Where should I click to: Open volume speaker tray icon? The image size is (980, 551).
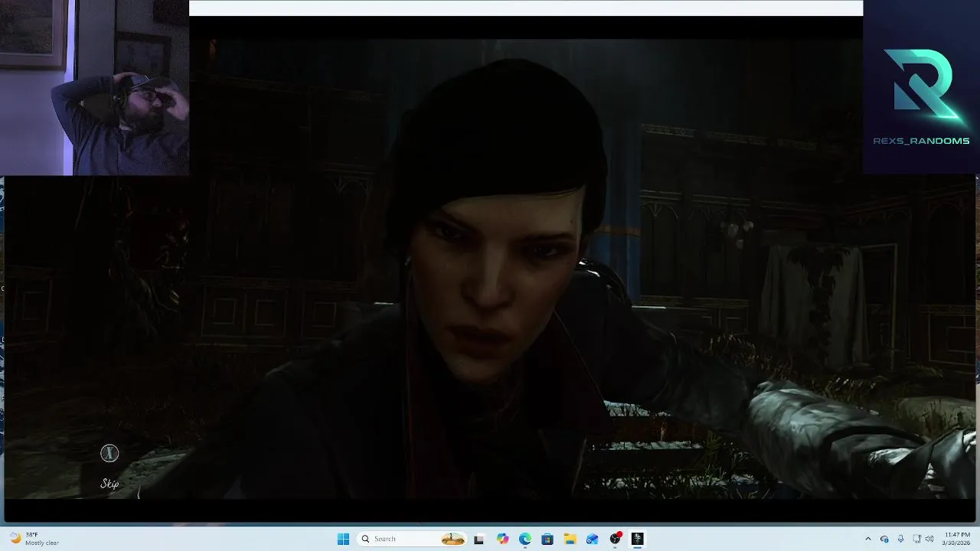929,539
